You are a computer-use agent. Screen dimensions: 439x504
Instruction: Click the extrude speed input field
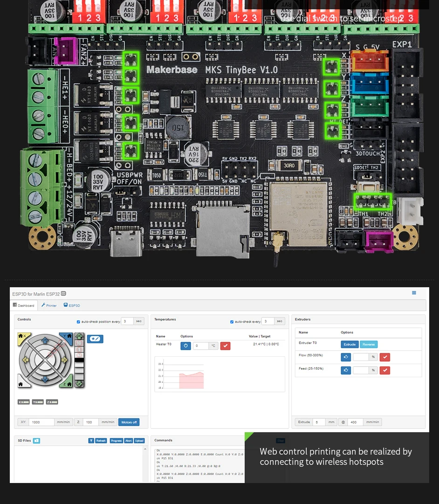click(356, 422)
